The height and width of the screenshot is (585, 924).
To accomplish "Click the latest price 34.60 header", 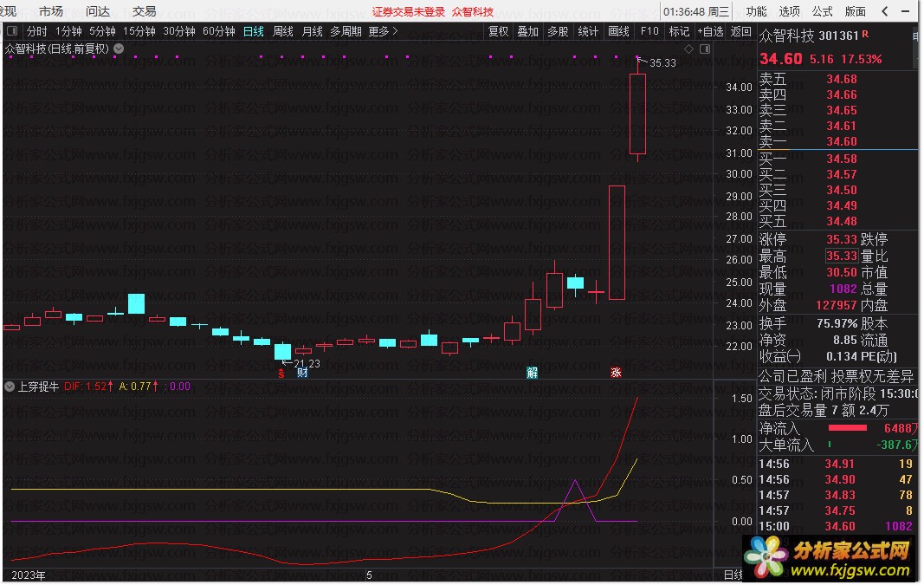I will (781, 59).
